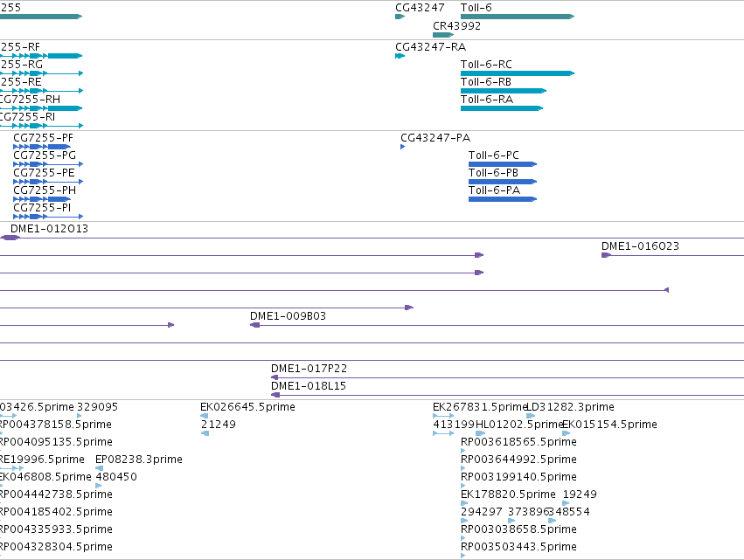
Task: Click the DME1-016023 clone label
Action: (x=640, y=246)
